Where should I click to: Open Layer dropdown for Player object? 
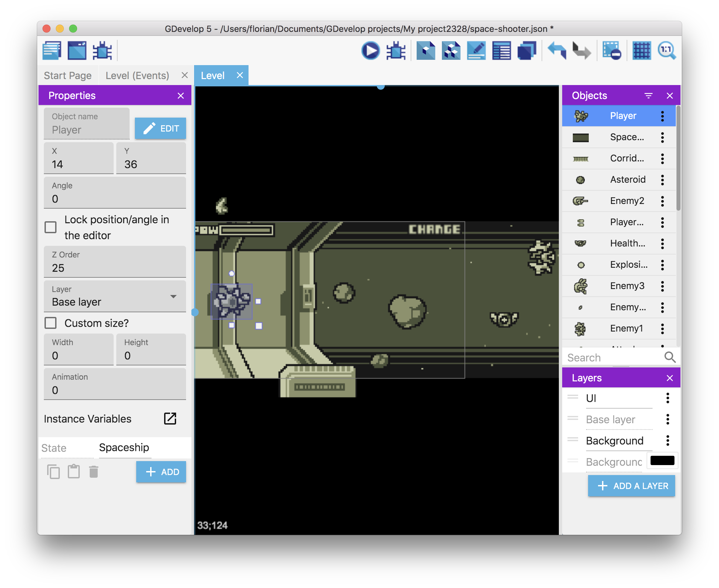tap(173, 297)
